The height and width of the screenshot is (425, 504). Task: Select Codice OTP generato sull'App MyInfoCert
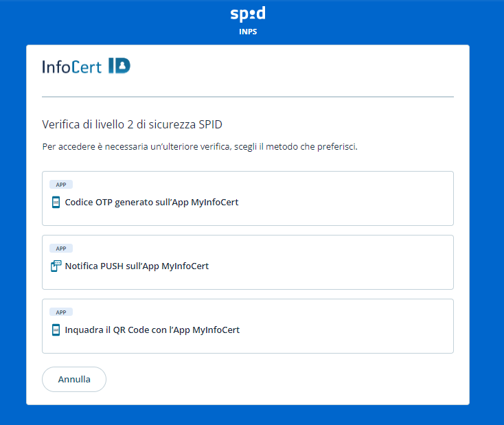[x=152, y=203]
